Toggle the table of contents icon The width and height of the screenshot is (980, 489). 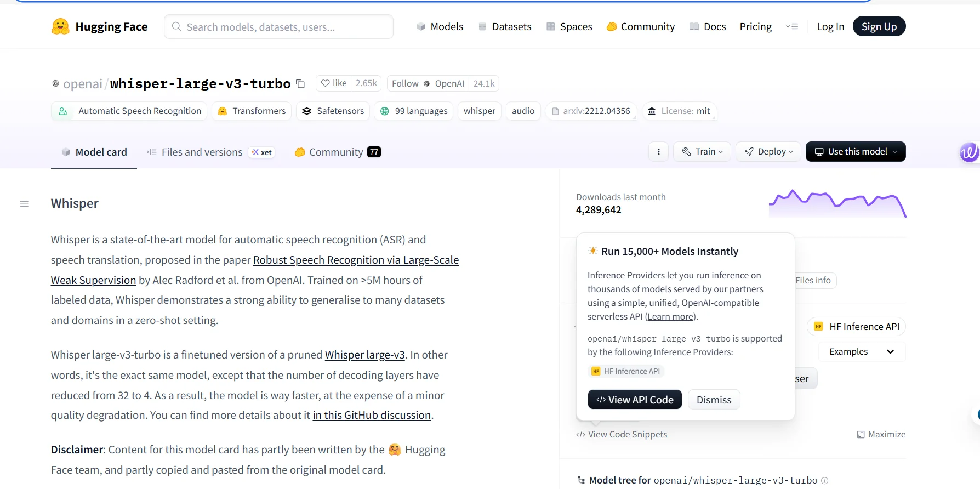coord(24,204)
